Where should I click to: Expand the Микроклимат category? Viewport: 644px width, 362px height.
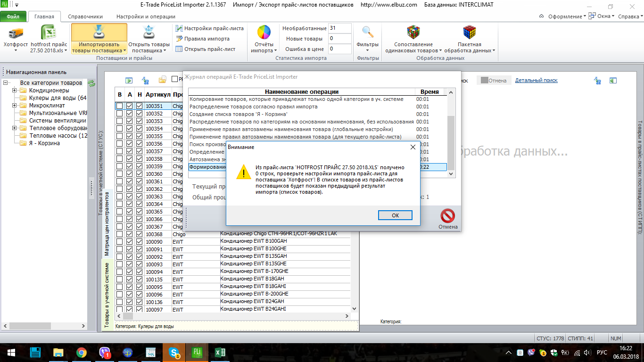coord(15,106)
